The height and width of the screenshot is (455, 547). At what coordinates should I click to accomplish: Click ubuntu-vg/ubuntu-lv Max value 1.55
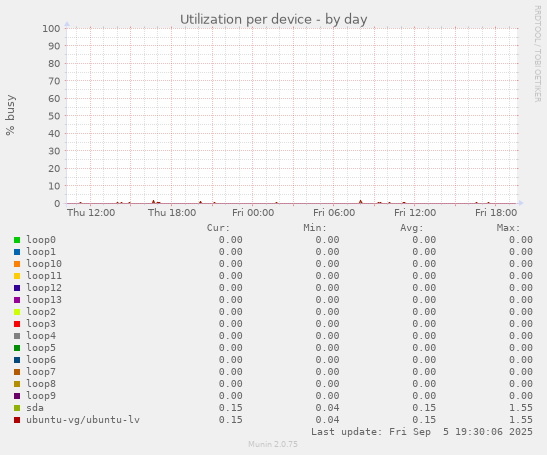click(x=520, y=420)
